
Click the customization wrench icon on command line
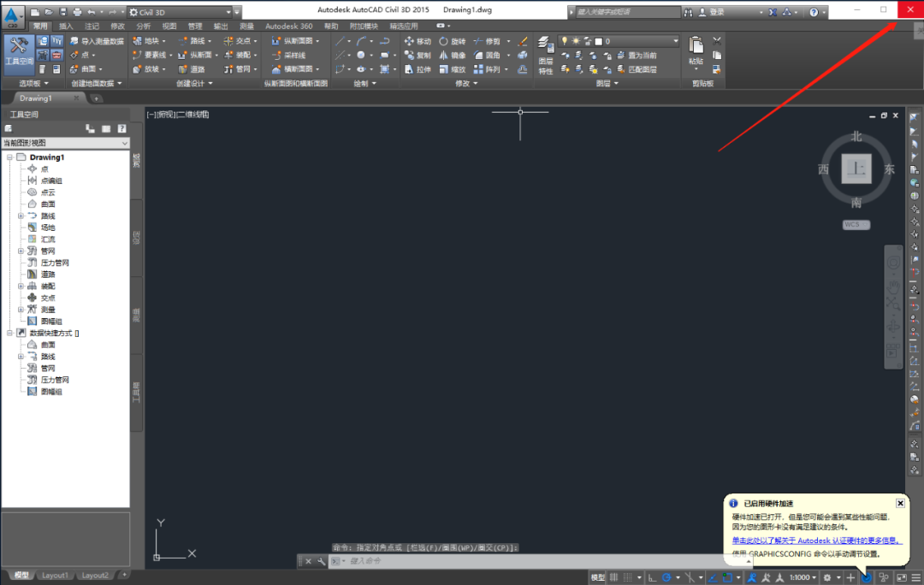(x=321, y=561)
